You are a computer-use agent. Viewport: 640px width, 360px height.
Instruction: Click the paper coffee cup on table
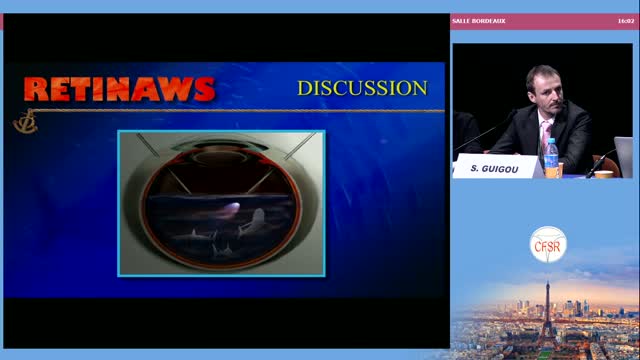click(603, 174)
